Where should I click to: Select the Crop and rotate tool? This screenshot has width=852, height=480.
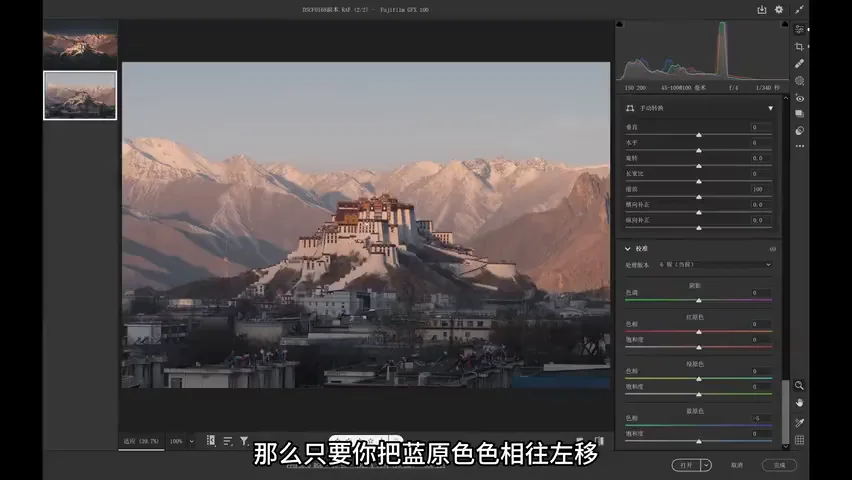tap(799, 47)
